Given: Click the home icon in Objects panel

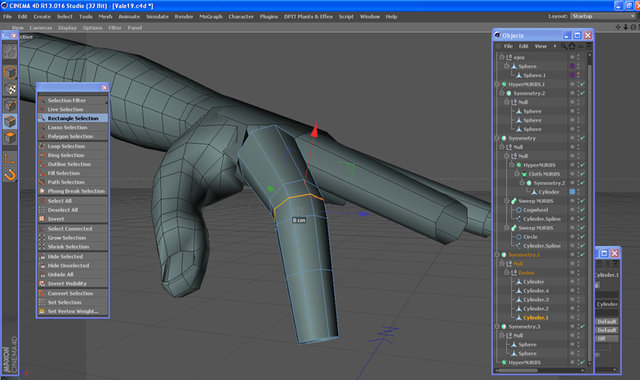Looking at the screenshot, I should click(x=572, y=46).
